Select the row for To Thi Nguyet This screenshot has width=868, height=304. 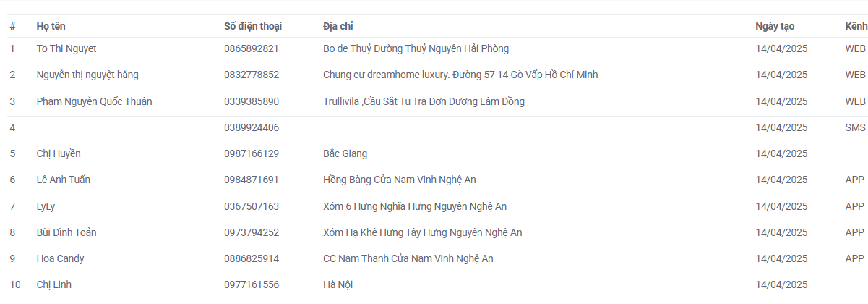coord(437,49)
